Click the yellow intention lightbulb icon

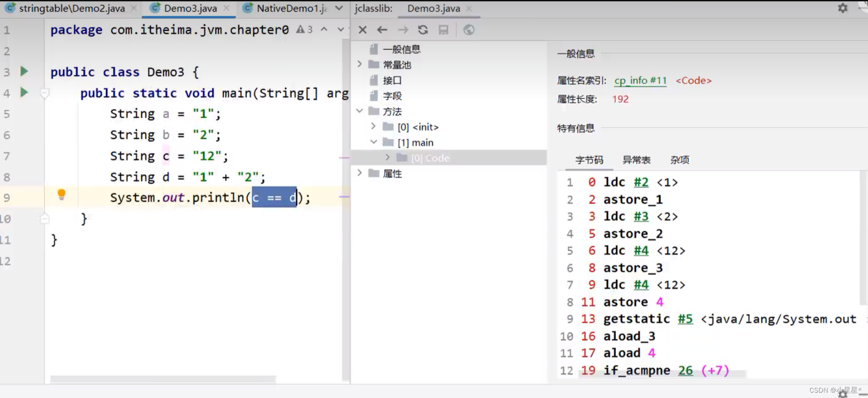coord(62,195)
